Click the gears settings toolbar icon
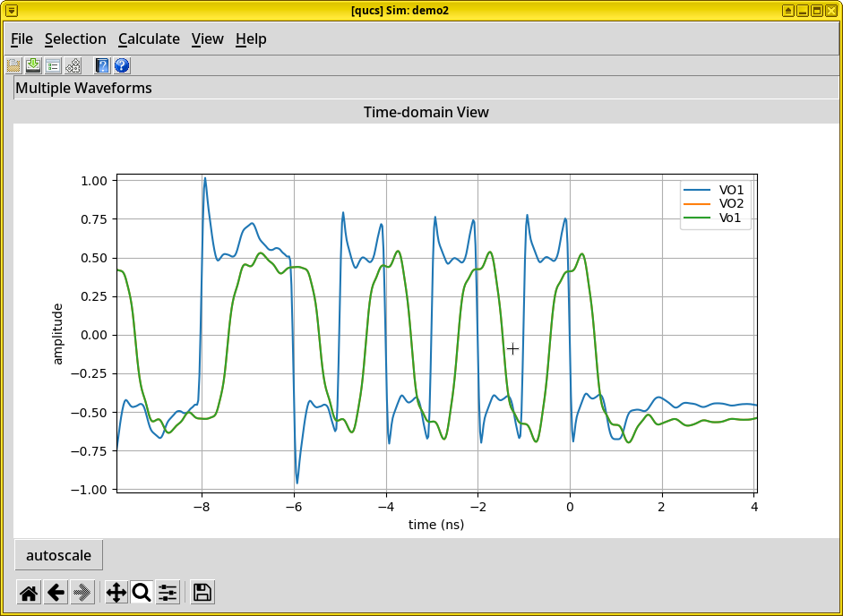The image size is (843, 616). pyautogui.click(x=73, y=65)
